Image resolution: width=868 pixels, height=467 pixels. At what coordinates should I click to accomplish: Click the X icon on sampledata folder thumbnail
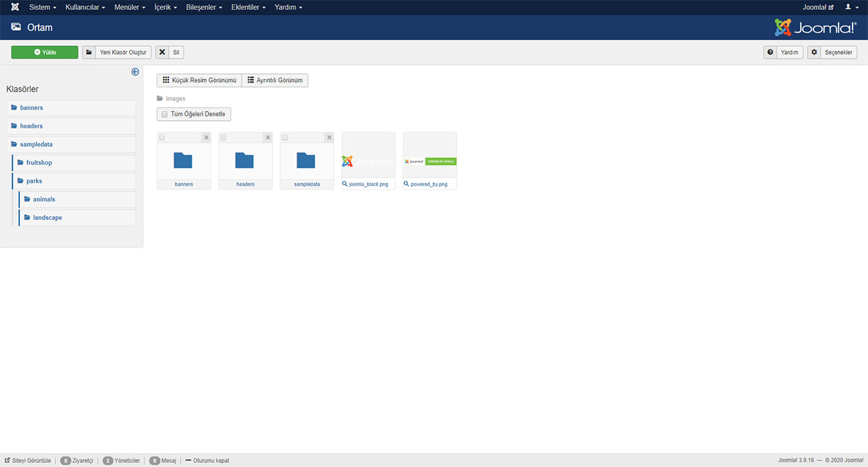coord(329,137)
